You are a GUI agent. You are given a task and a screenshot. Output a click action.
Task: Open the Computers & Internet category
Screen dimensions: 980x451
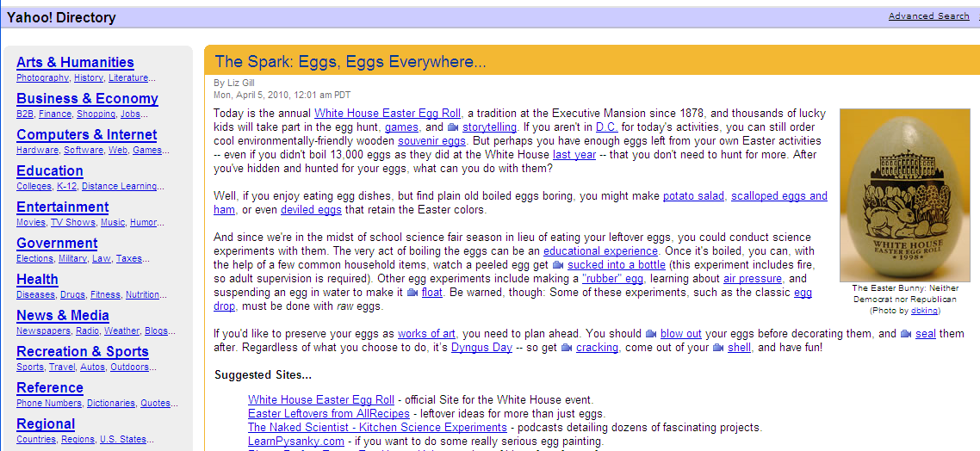point(86,134)
